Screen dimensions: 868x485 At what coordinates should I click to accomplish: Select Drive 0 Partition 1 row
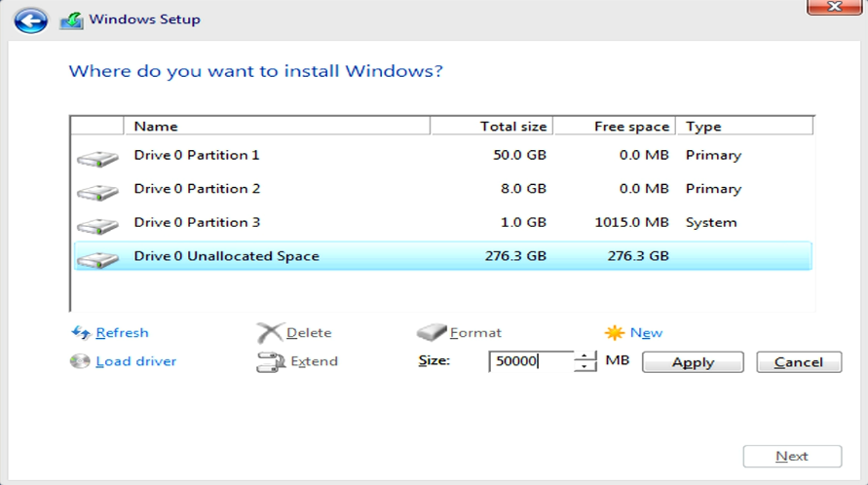click(x=442, y=156)
